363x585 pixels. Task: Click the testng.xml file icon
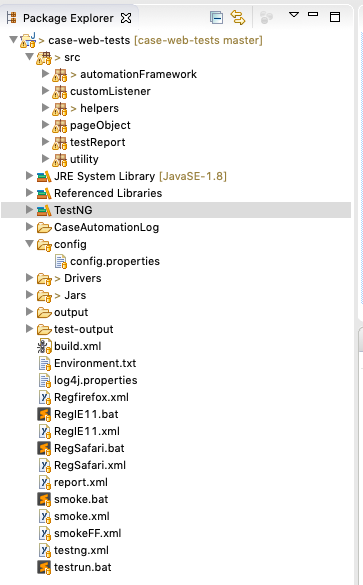45,550
